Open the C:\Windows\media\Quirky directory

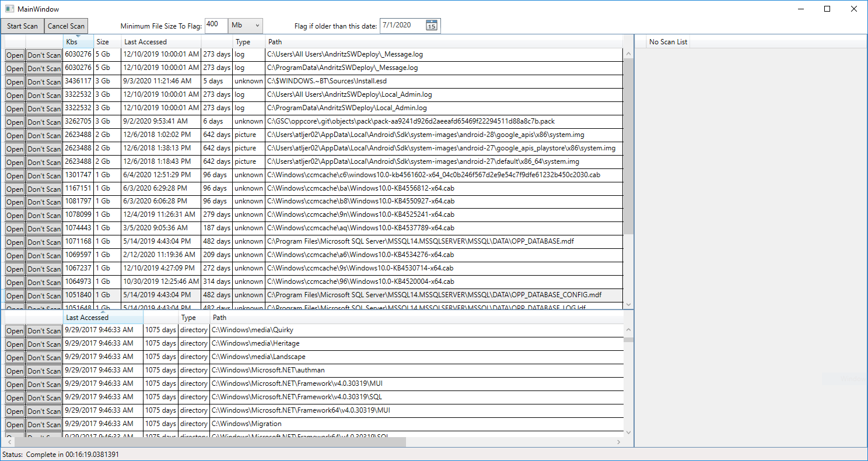click(15, 330)
